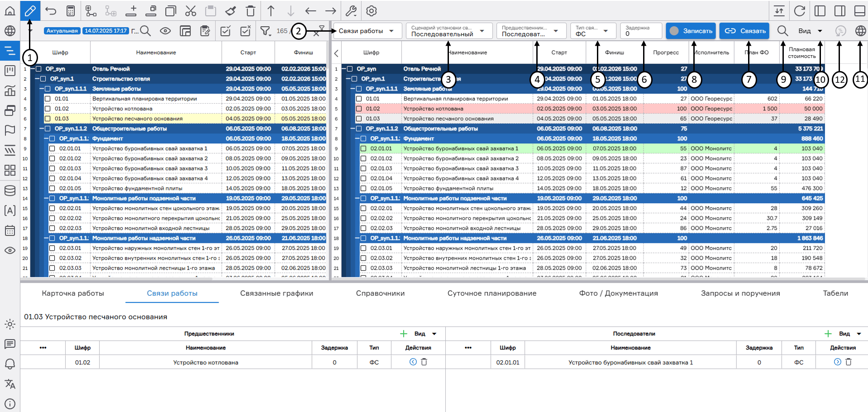Click the 'Задержка' input field
Viewport: 868px width, 412px height.
[x=641, y=33]
